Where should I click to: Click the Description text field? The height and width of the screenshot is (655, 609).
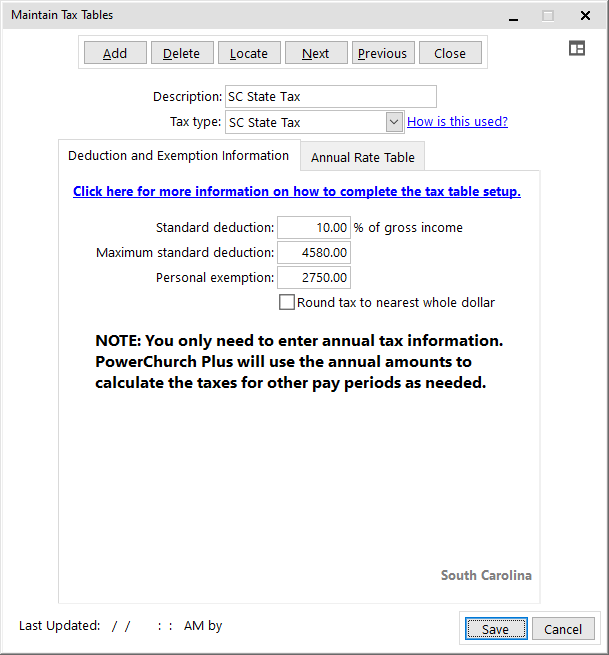pyautogui.click(x=330, y=97)
